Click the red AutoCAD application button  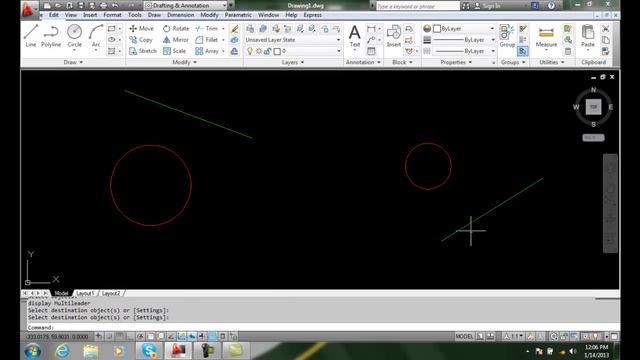coord(28,9)
